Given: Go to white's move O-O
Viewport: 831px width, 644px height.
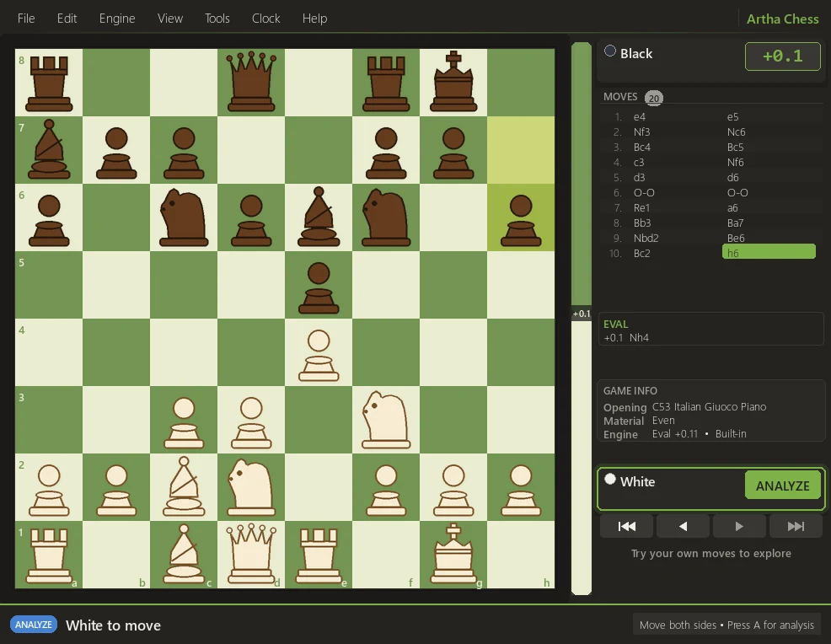Looking at the screenshot, I should click(x=644, y=193).
